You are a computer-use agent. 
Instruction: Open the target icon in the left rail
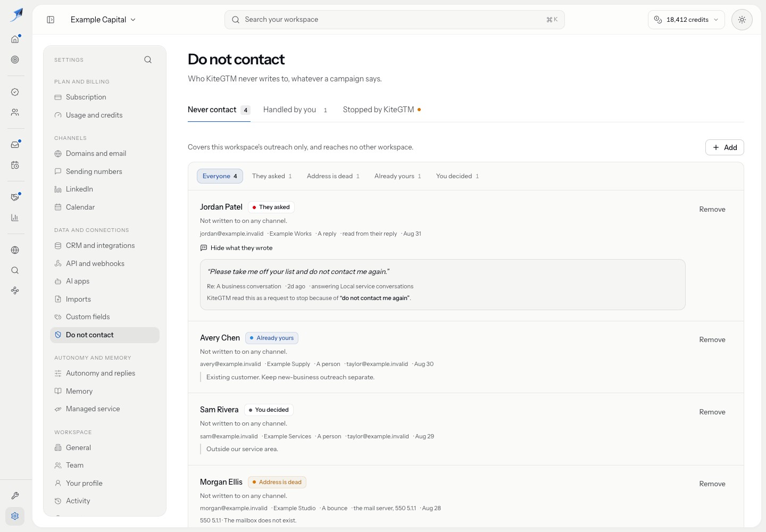15,60
